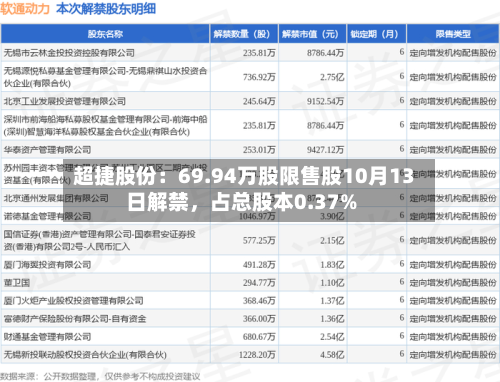Click the 1.10亿 market value
Image resolution: width=500 pixels, height=382 pixels.
(332, 283)
